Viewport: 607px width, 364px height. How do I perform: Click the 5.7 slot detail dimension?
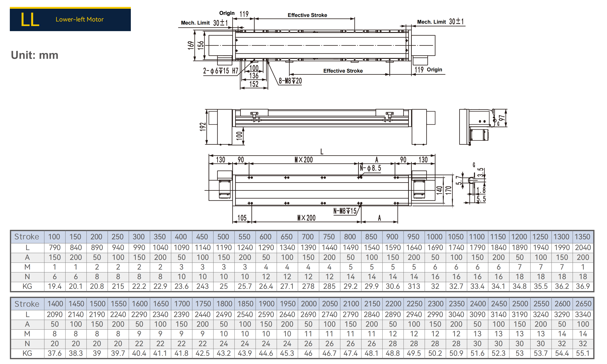[x=459, y=180]
